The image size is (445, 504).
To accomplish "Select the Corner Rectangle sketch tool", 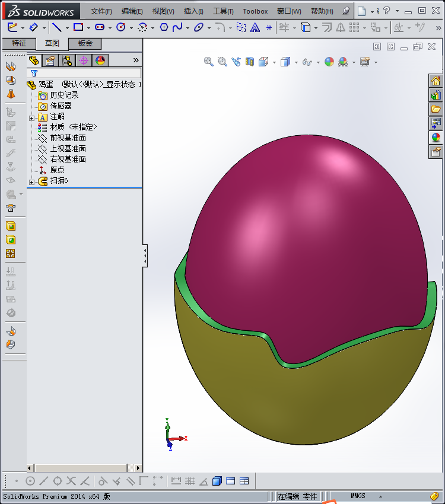I will click(78, 27).
